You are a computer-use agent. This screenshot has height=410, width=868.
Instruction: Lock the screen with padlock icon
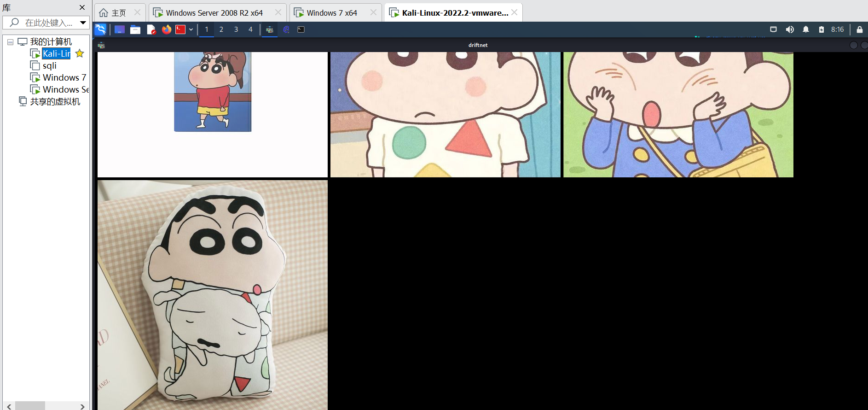(859, 29)
